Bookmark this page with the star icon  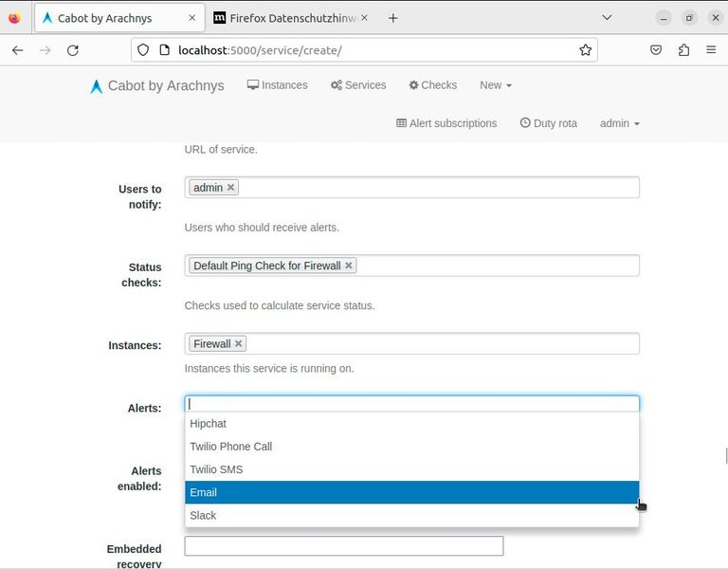(585, 50)
